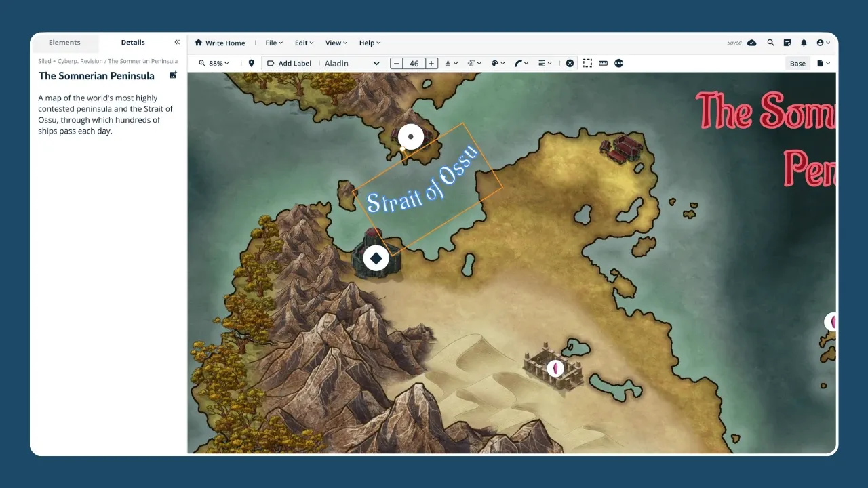Select the Base layer button
The width and height of the screenshot is (868, 488).
point(797,63)
